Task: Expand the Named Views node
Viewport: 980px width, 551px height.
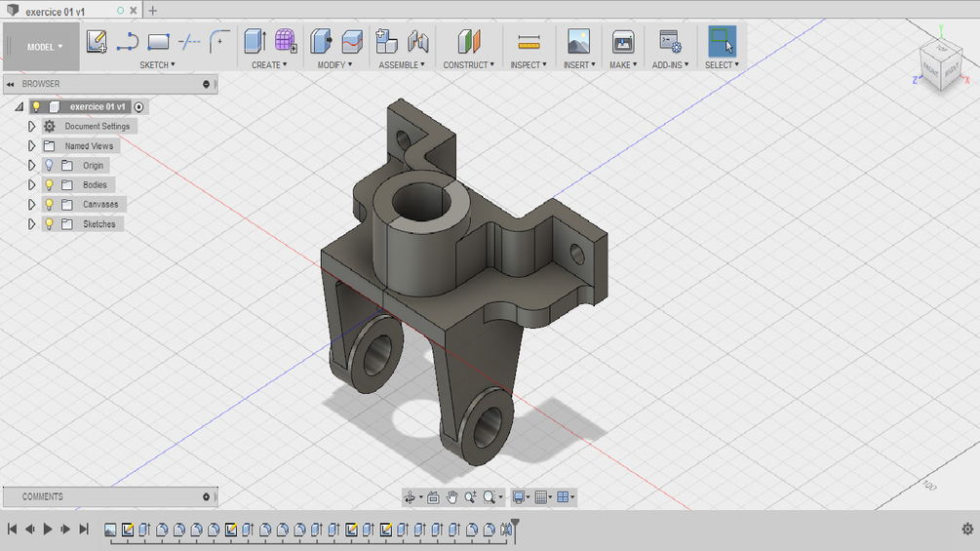Action: (x=31, y=145)
